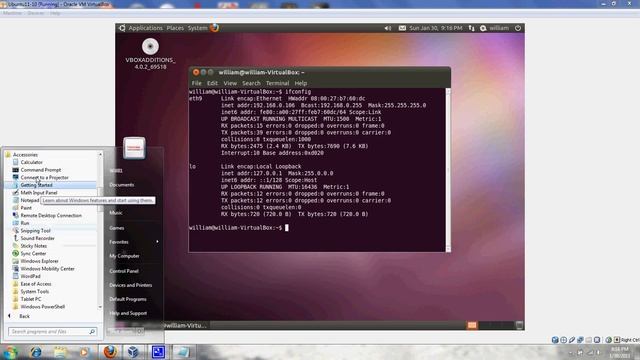This screenshot has height=360, width=640.
Task: Click VirtualBox shared folders status icon
Action: click(589, 340)
